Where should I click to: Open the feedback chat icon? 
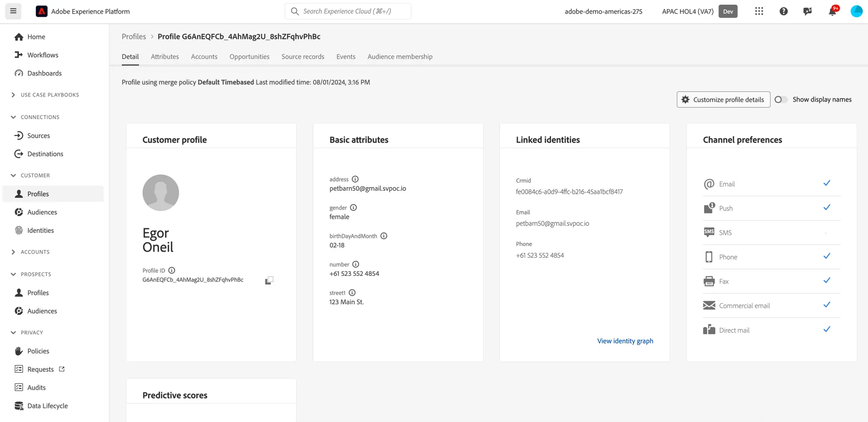808,11
